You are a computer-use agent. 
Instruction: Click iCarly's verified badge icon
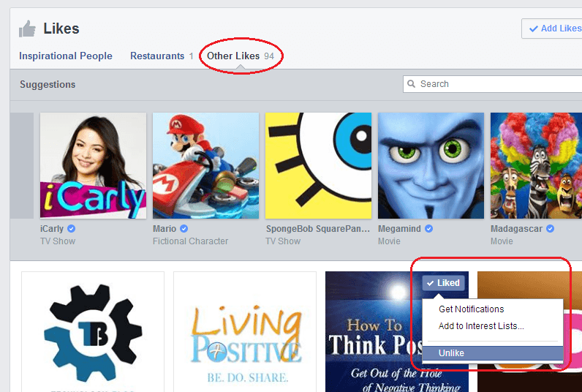[71, 229]
